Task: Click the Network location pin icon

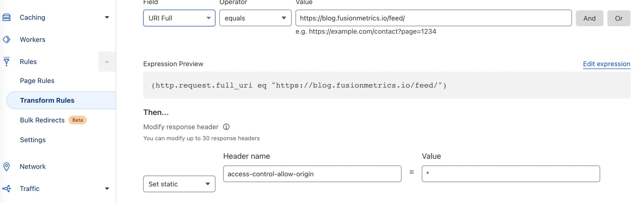Action: [x=6, y=166]
